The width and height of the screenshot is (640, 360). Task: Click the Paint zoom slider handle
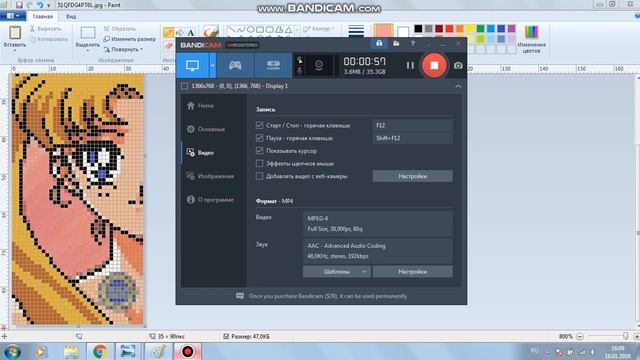[x=625, y=336]
